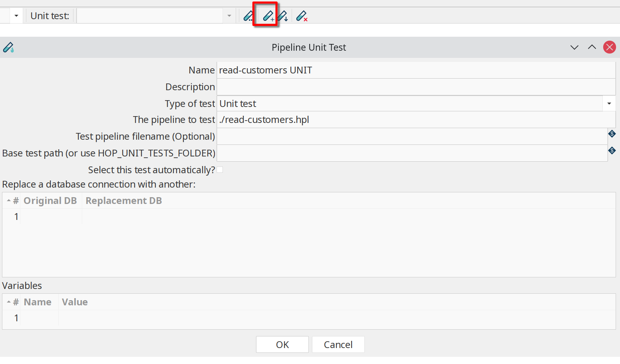Confirm the unit test with OK

(282, 344)
